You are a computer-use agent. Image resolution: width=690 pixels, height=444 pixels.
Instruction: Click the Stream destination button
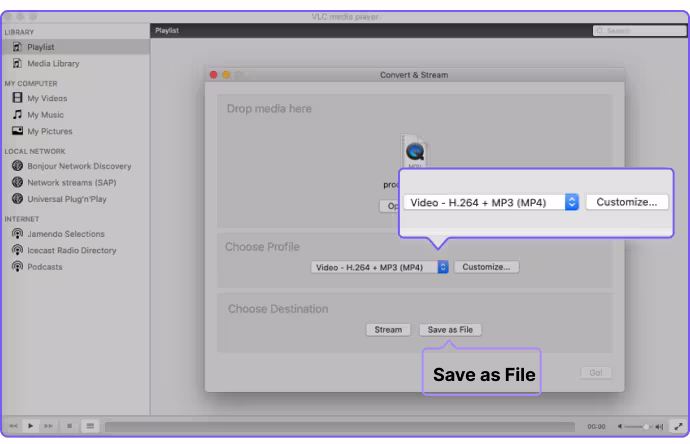click(388, 330)
